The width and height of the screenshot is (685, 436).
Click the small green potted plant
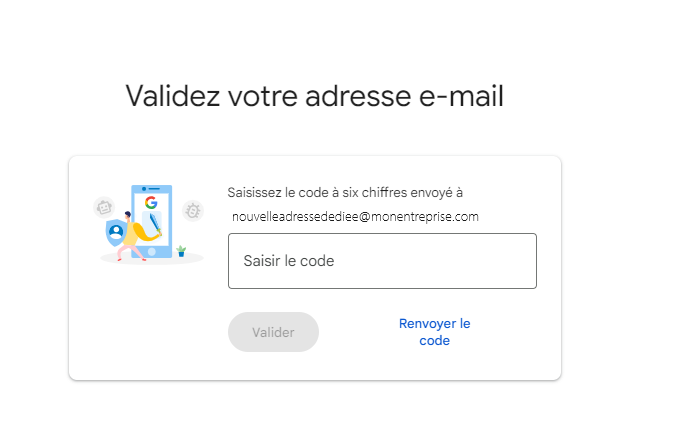coord(181,251)
